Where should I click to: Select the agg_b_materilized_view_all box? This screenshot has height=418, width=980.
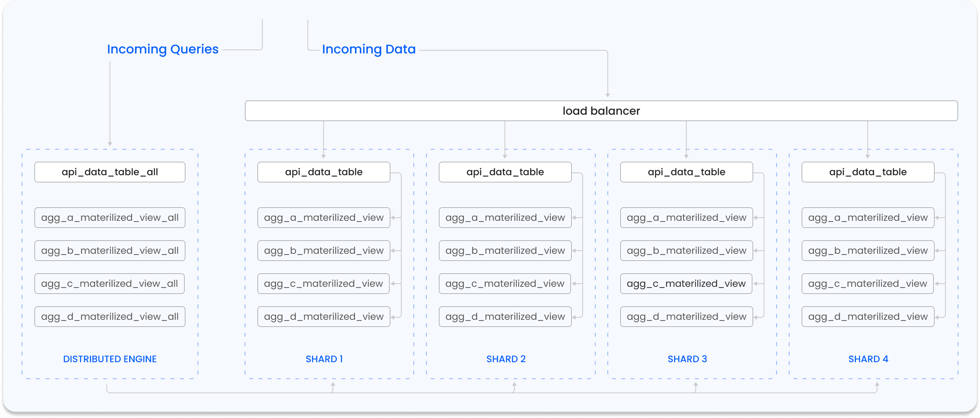(x=110, y=251)
